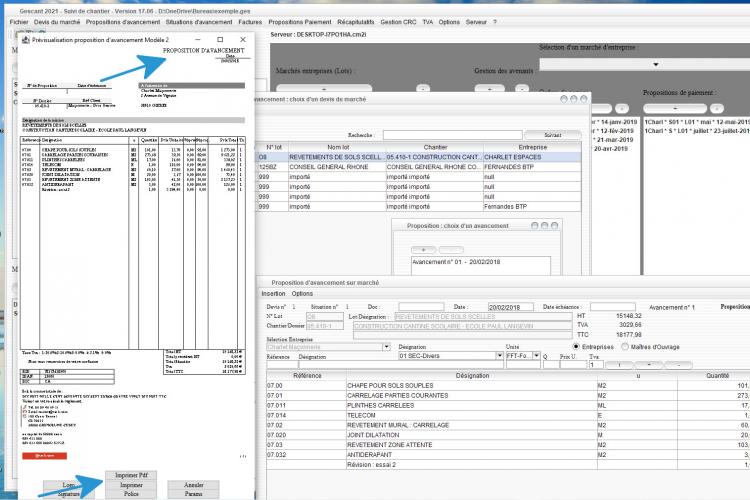Click add button under Propositions de paiement
This screenshot has height=500, width=750.
[675, 109]
